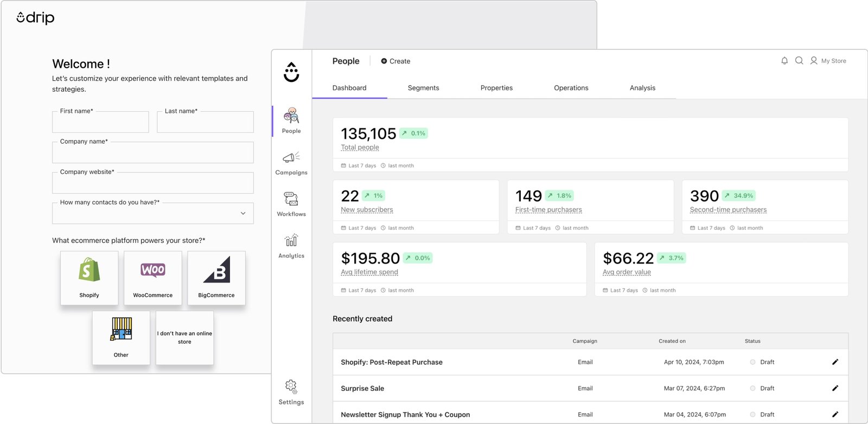
Task: Click the Company website field
Action: (x=153, y=183)
